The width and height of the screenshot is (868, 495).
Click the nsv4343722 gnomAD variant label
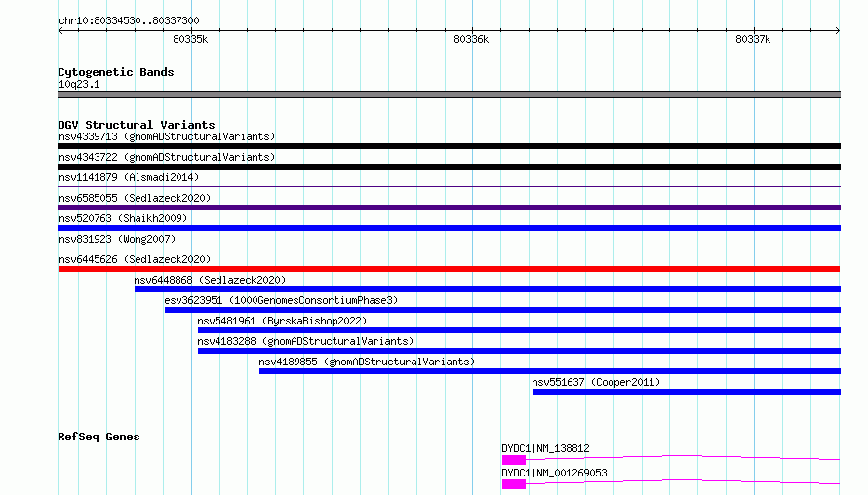[167, 157]
